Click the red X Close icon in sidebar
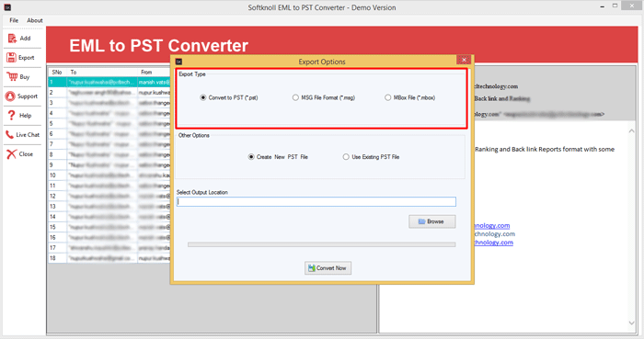 pos(11,154)
